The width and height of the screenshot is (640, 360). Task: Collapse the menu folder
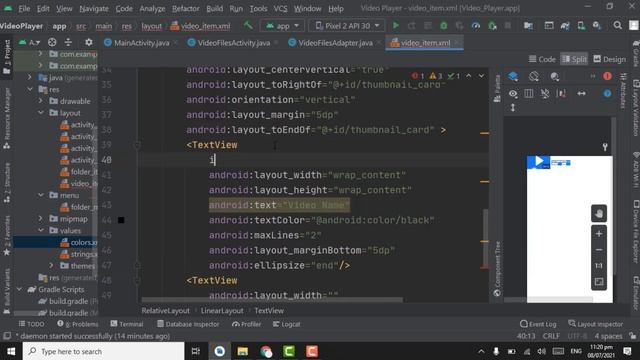point(40,195)
